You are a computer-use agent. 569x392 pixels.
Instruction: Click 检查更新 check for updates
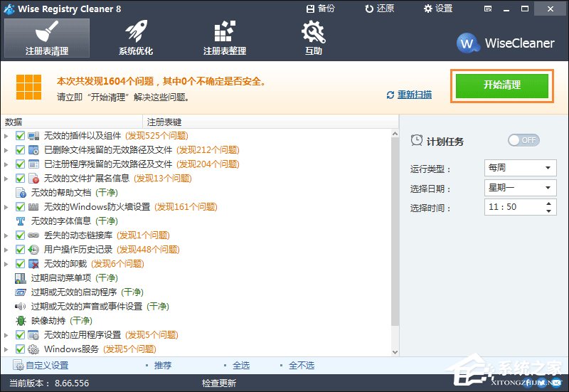point(219,383)
